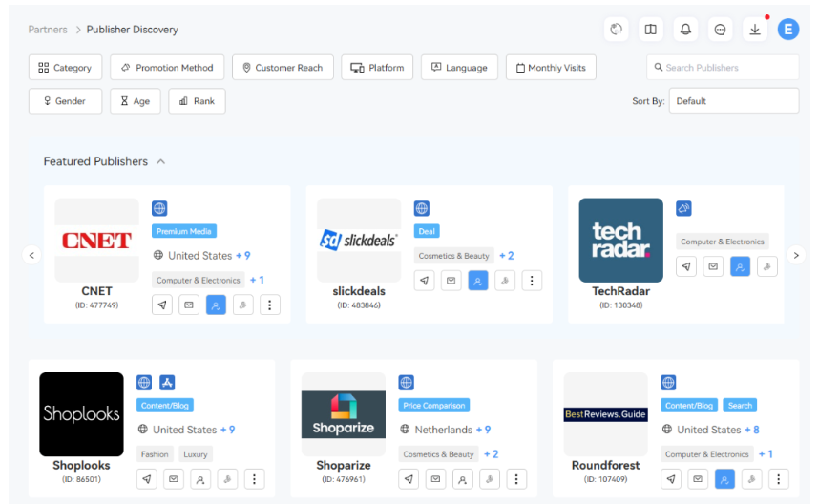Collapse the Featured Publishers section
This screenshot has width=818, height=504.
tap(161, 162)
